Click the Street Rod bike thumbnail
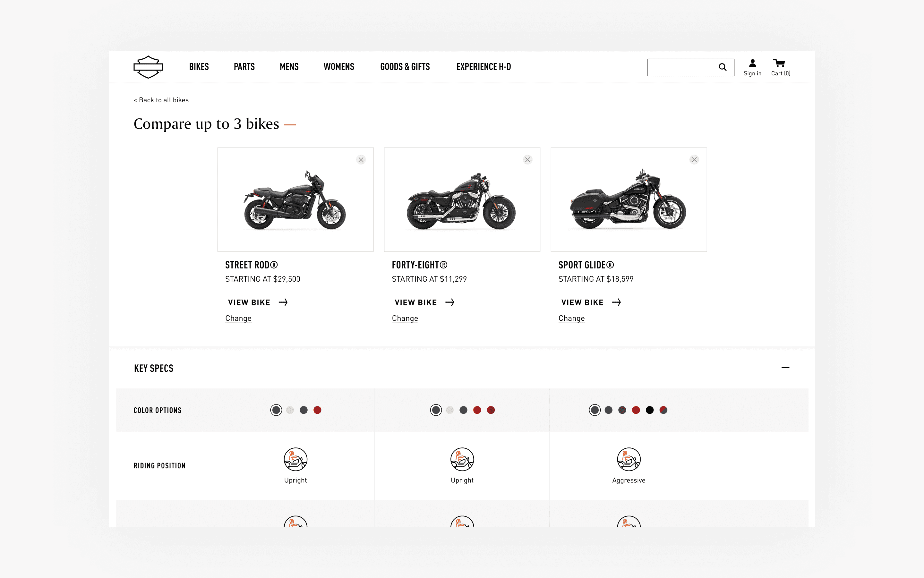Viewport: 924px width, 578px height. point(295,200)
